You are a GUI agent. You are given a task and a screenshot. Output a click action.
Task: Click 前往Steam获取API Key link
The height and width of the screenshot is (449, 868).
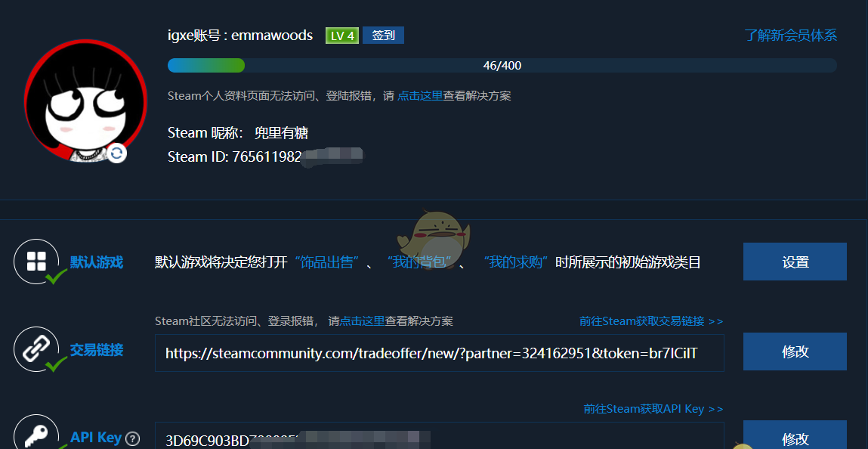pyautogui.click(x=653, y=409)
